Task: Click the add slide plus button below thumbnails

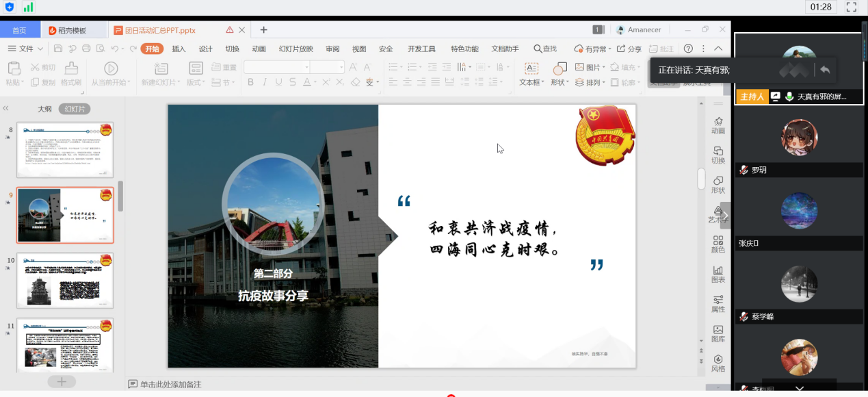Action: click(62, 381)
